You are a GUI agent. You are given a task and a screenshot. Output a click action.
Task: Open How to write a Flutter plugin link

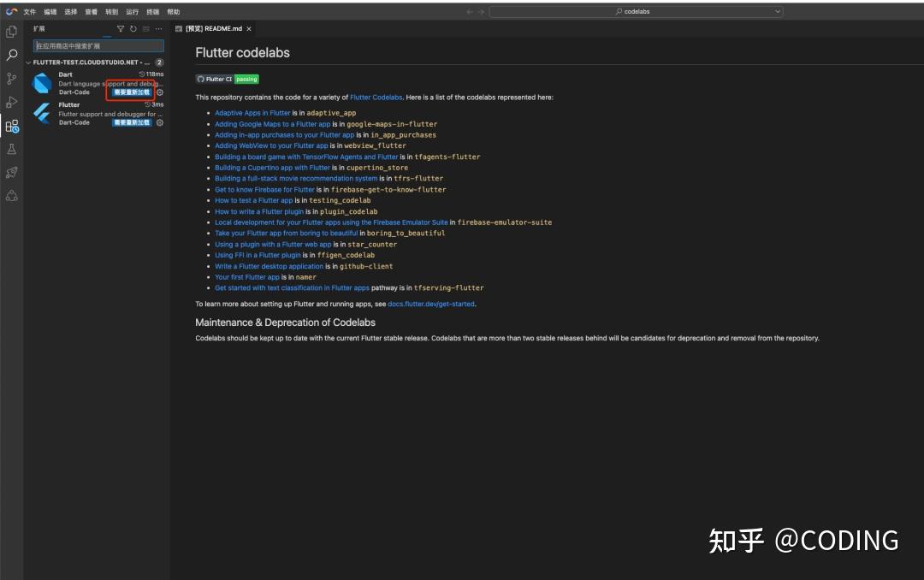[259, 211]
